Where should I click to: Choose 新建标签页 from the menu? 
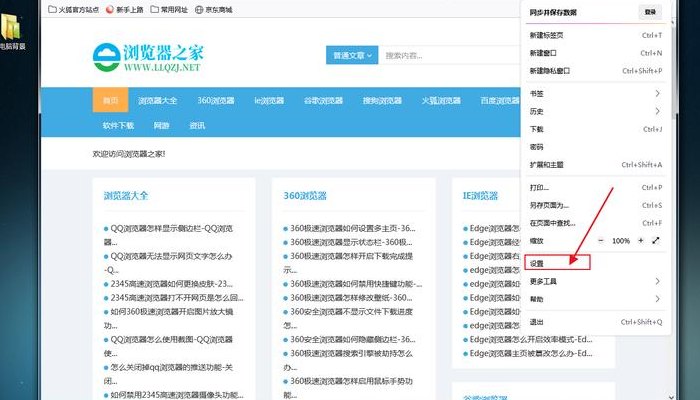point(596,35)
